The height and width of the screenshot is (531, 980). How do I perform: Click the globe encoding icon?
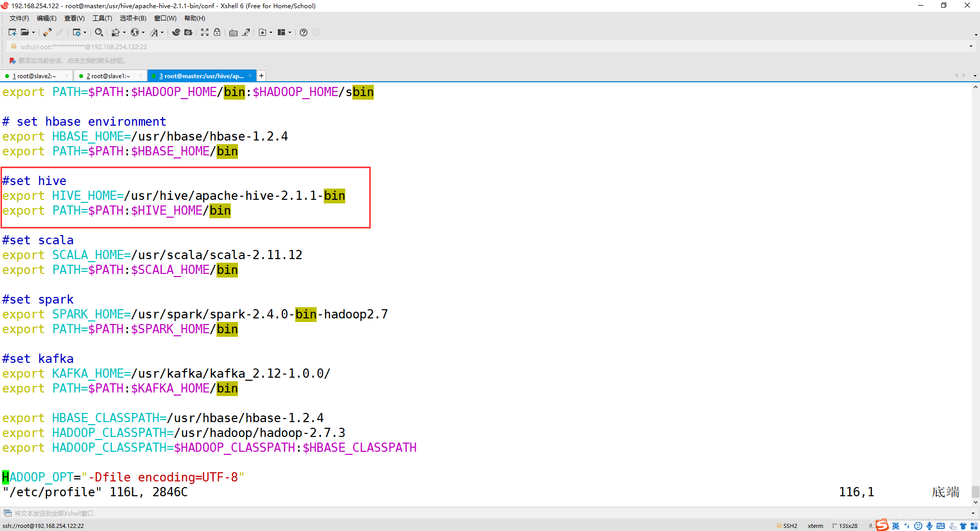(135, 32)
